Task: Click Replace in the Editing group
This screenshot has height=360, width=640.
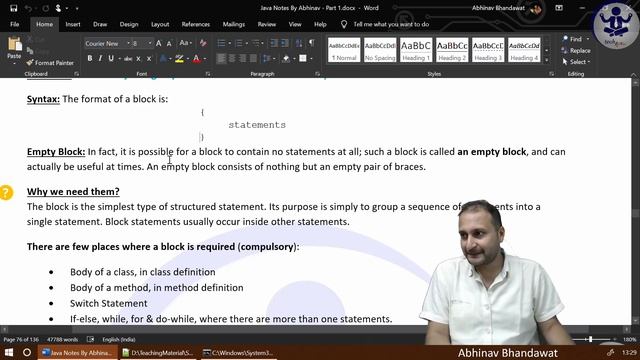Action: point(576,51)
